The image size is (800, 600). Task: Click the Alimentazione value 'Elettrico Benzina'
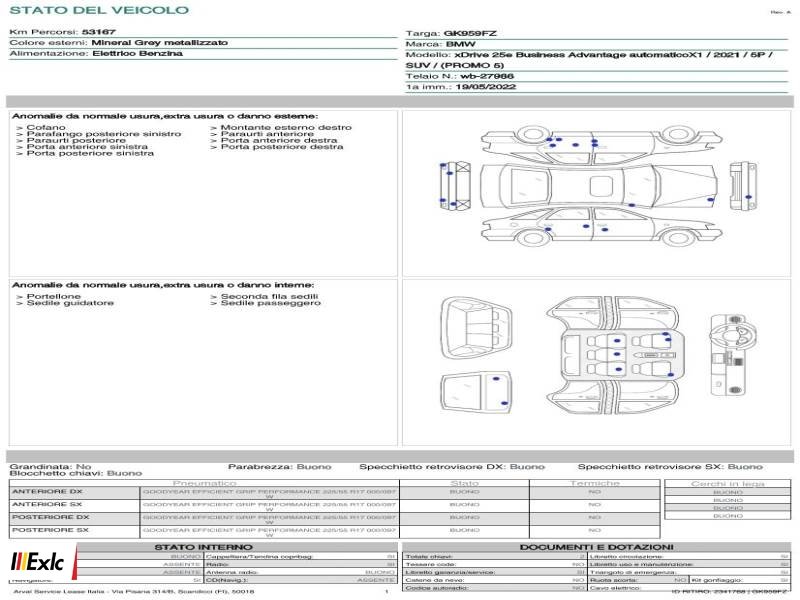[137, 54]
